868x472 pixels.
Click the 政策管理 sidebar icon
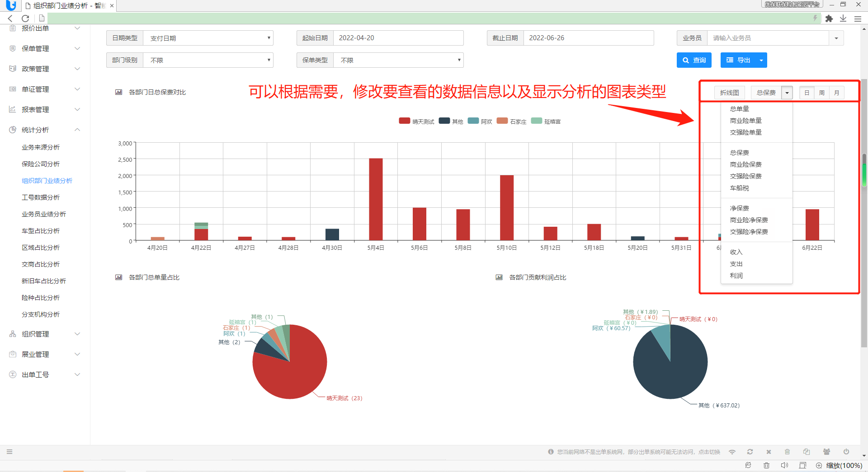pos(13,69)
